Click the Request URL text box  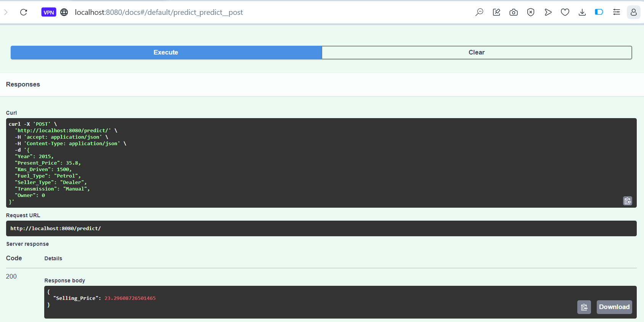coord(321,229)
